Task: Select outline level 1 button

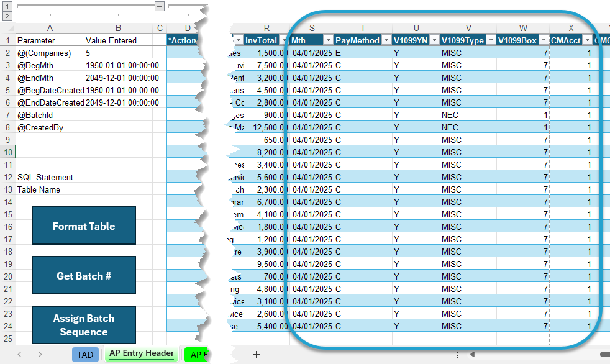Action: point(7,6)
